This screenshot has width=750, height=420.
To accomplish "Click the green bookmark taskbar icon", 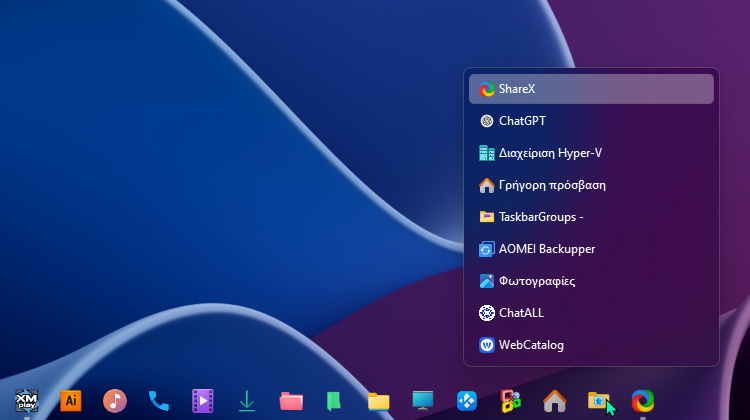I will [x=333, y=401].
